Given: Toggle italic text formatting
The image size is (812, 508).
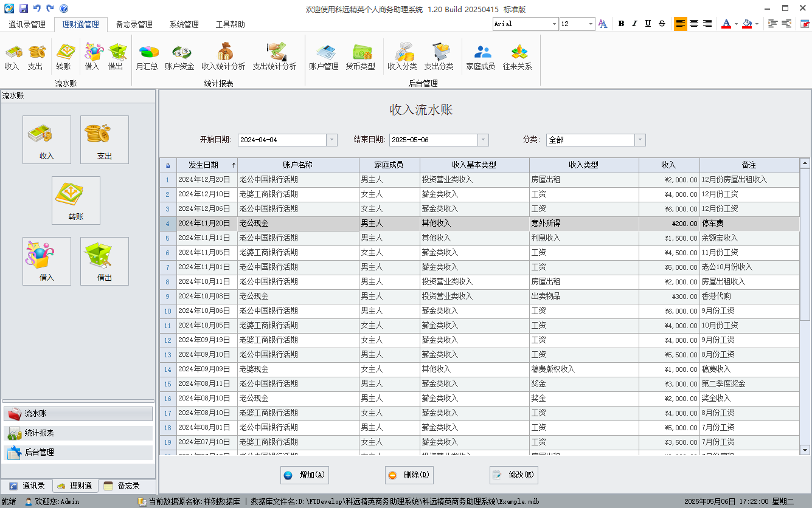Looking at the screenshot, I should 634,24.
